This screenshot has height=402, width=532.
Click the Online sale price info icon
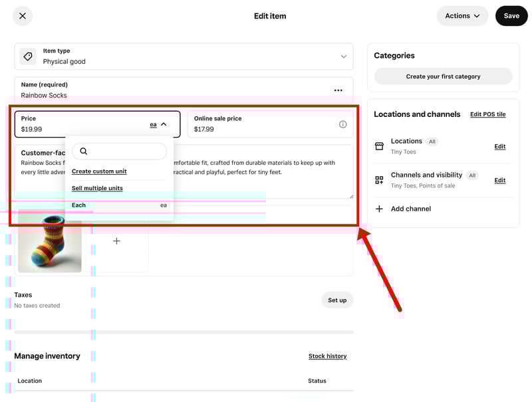[x=342, y=124]
